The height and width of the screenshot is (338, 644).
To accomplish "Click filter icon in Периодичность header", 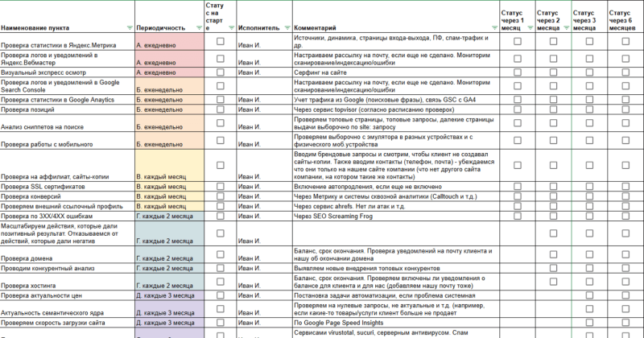I will (x=196, y=28).
